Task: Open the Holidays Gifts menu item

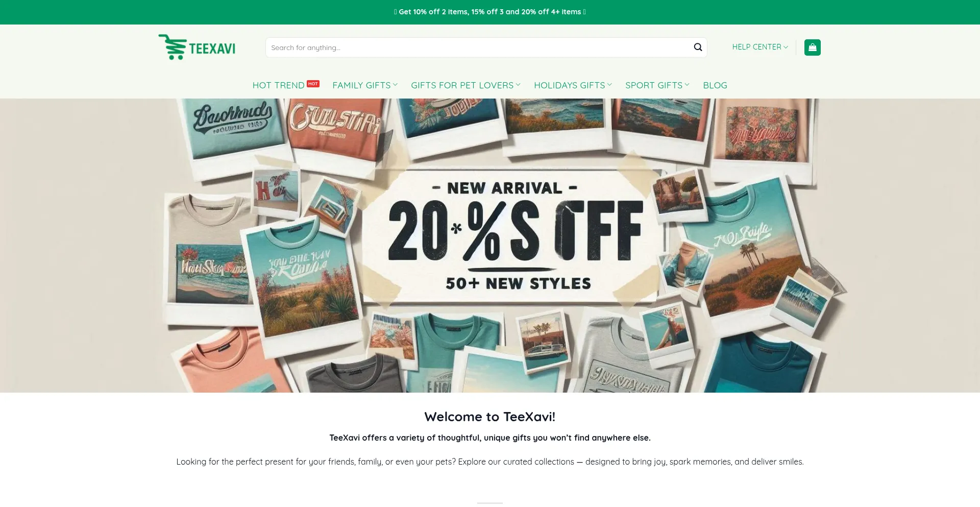Action: coord(569,85)
